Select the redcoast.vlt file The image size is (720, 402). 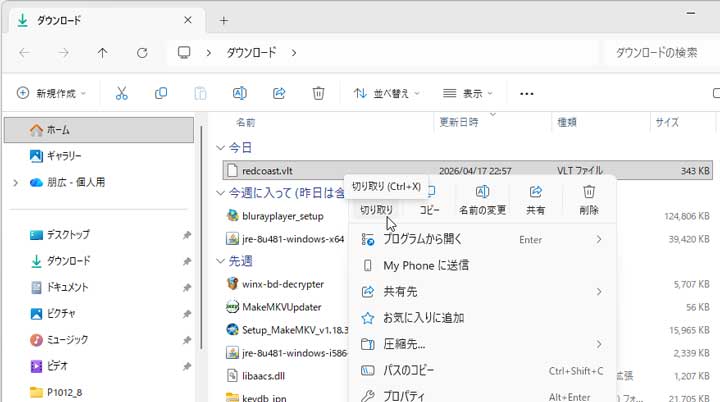click(x=467, y=170)
